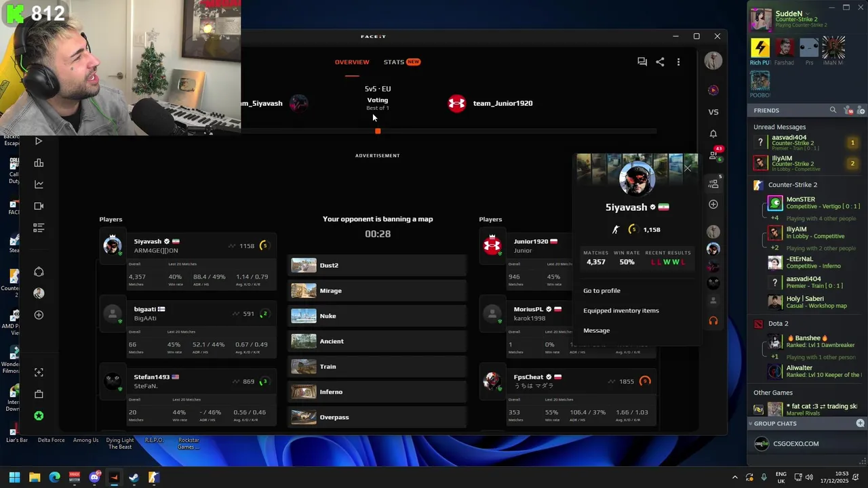Click the play icon in left sidebar

pyautogui.click(x=39, y=141)
